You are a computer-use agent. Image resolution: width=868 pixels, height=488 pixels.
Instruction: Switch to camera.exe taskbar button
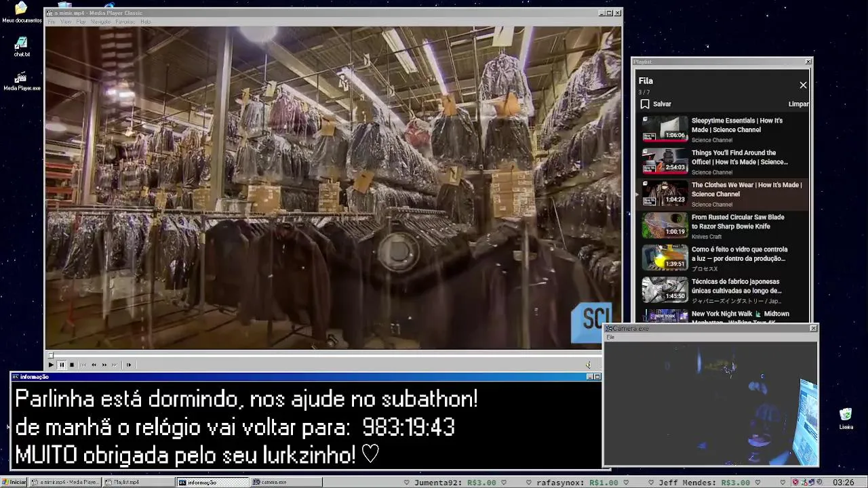tap(287, 482)
